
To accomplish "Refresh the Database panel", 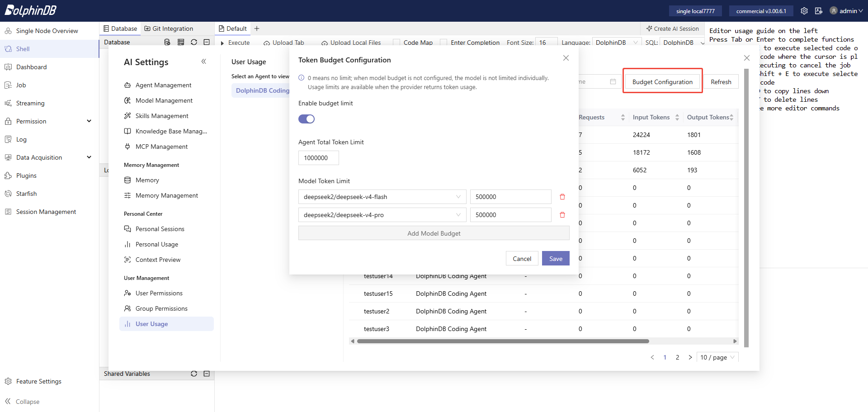I will point(194,42).
